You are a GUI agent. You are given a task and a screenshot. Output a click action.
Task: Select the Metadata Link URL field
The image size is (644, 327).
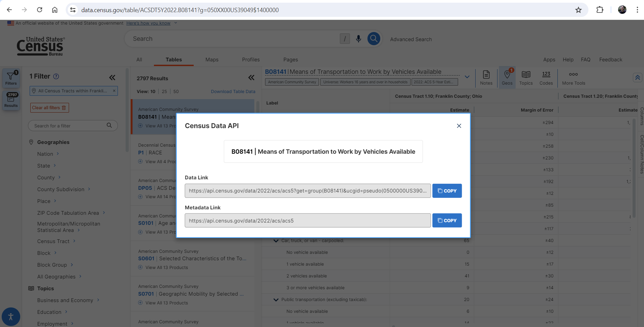[x=308, y=220]
